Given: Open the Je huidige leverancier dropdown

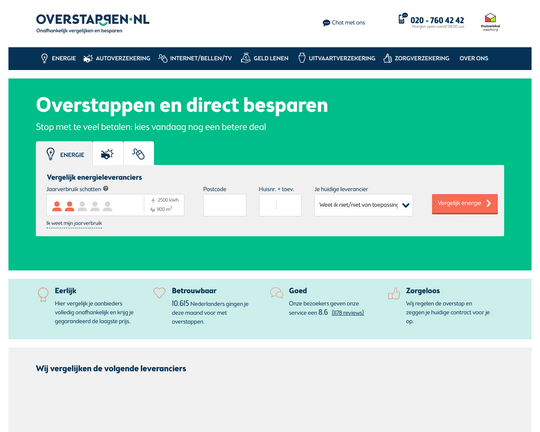Looking at the screenshot, I should click(x=363, y=205).
